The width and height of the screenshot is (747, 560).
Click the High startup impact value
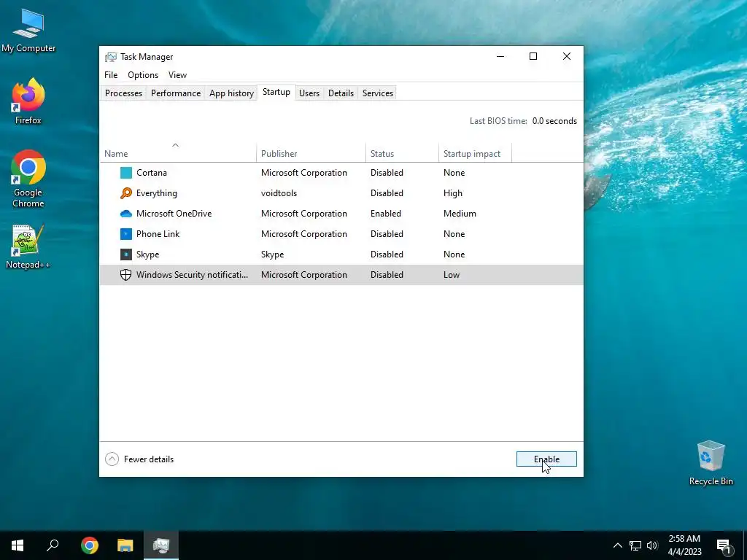453,193
